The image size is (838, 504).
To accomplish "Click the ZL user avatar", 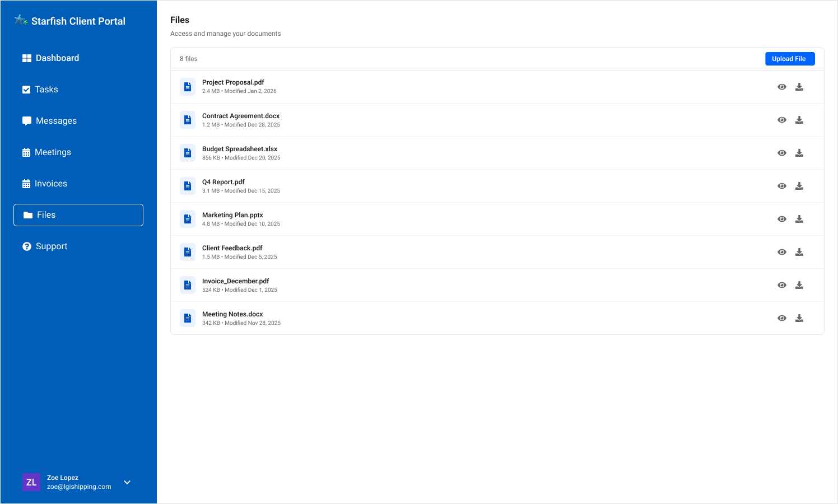I will click(31, 482).
